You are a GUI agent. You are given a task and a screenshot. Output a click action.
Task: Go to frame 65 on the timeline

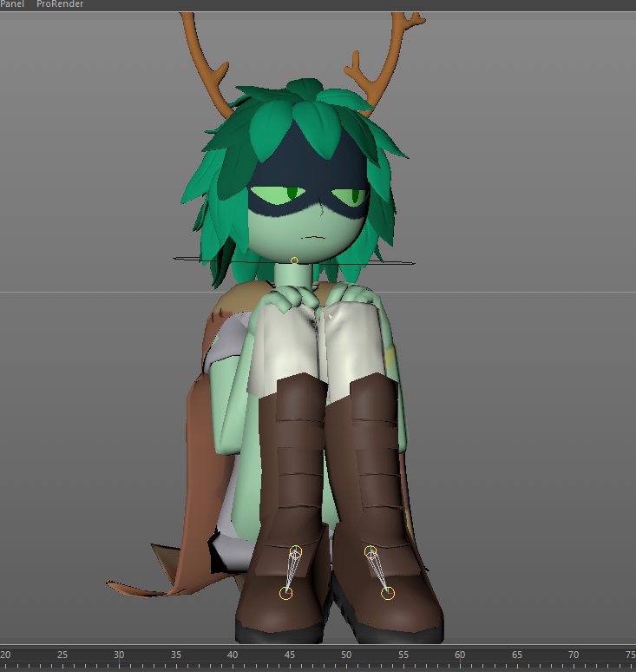[517, 655]
